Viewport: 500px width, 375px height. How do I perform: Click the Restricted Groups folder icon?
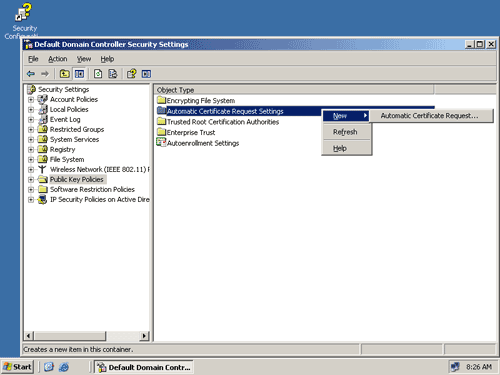pos(42,129)
